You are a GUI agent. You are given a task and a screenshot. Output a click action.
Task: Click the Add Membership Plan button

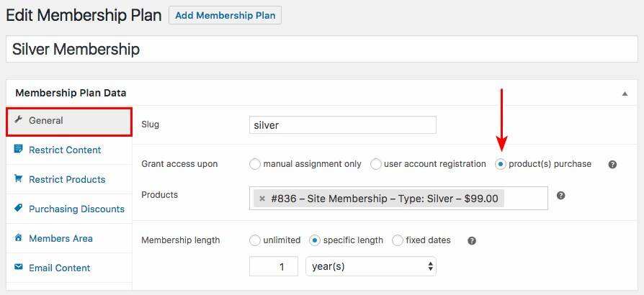(225, 15)
